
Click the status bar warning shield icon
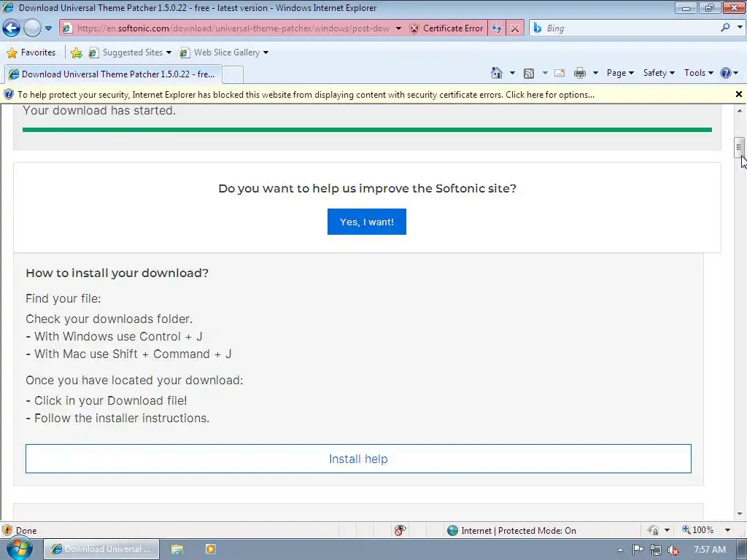tap(7, 530)
